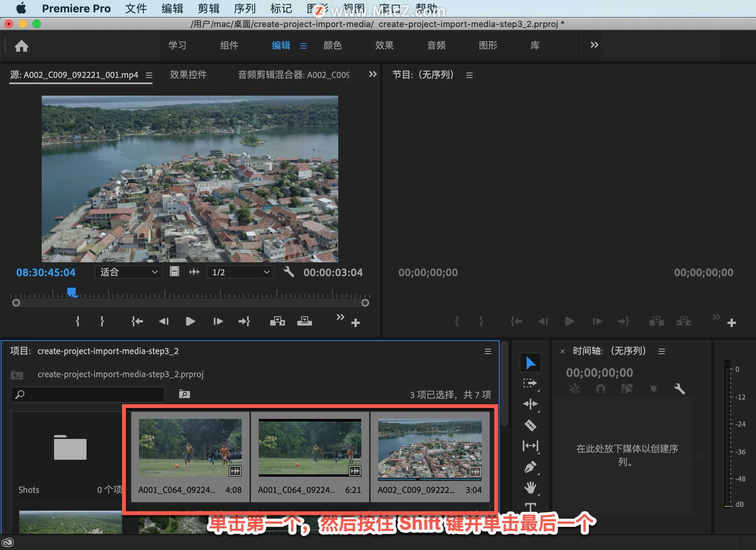Switch to 学习 workspace tab
This screenshot has height=550, width=756.
tap(177, 45)
